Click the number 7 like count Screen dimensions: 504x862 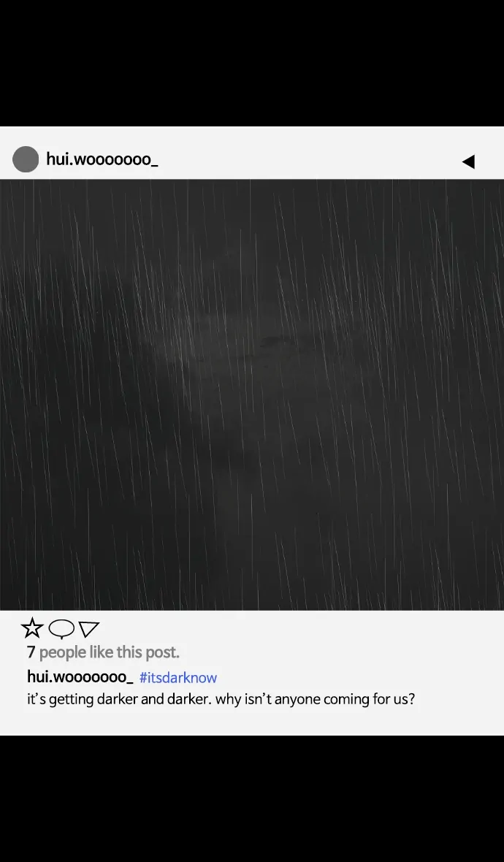pyautogui.click(x=31, y=652)
